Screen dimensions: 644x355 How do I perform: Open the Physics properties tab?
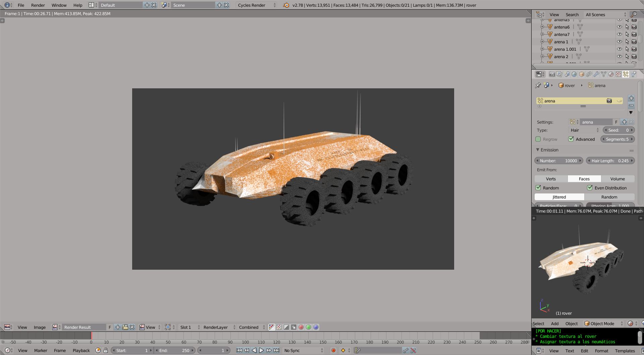[x=633, y=74]
